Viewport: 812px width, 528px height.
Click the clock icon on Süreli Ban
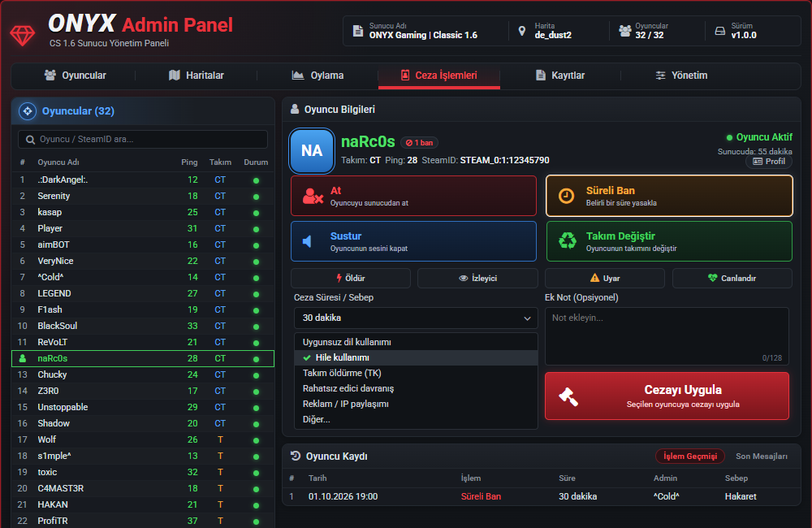pyautogui.click(x=566, y=196)
